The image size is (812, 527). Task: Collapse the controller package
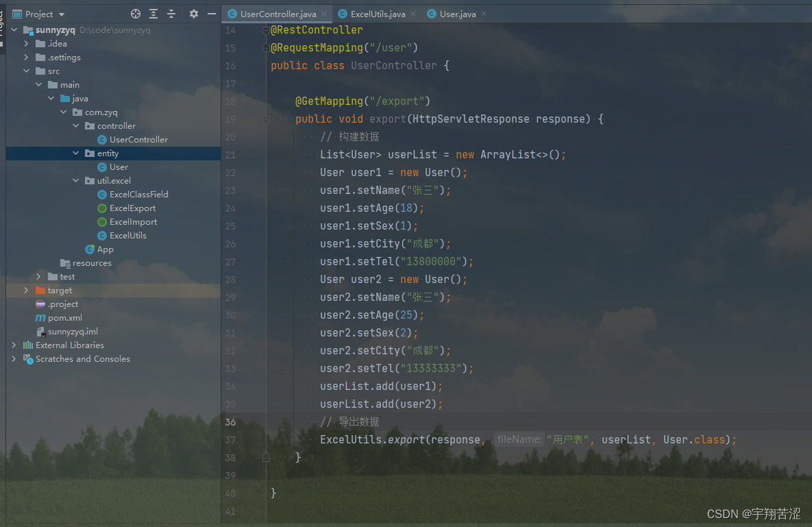click(x=76, y=126)
